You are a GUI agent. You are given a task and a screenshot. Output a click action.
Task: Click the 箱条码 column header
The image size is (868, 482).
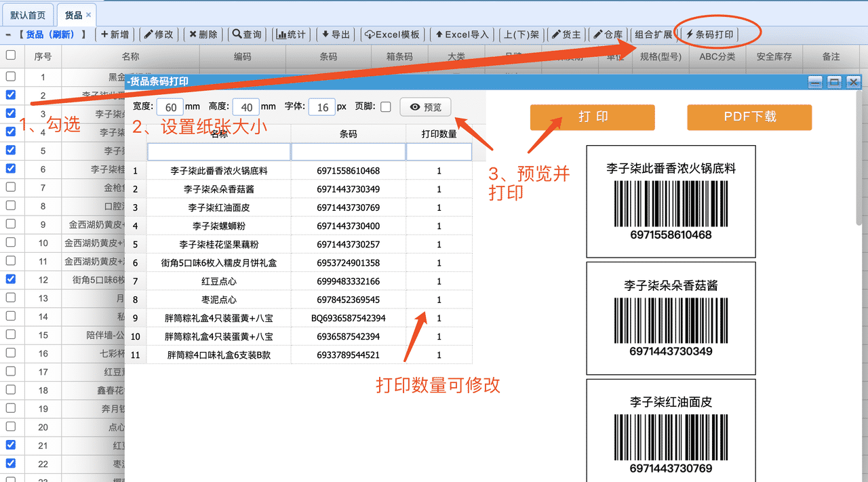point(399,57)
